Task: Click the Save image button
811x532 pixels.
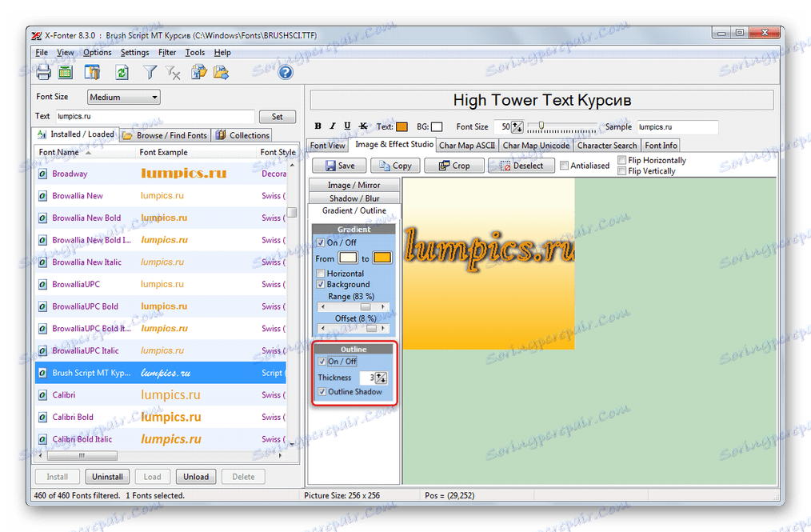Action: 339,166
